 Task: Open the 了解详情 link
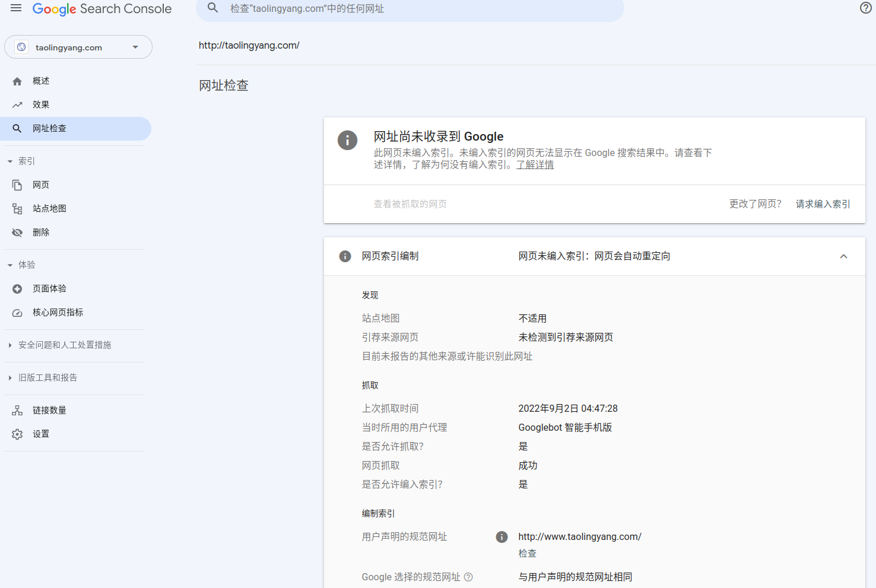(535, 164)
